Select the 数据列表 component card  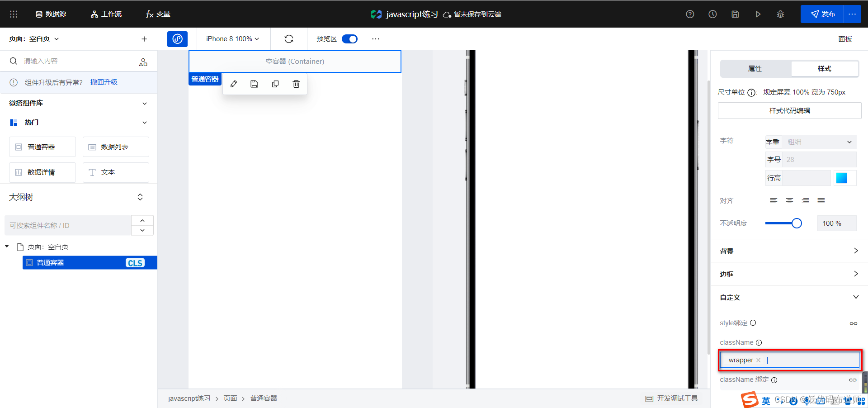(116, 147)
